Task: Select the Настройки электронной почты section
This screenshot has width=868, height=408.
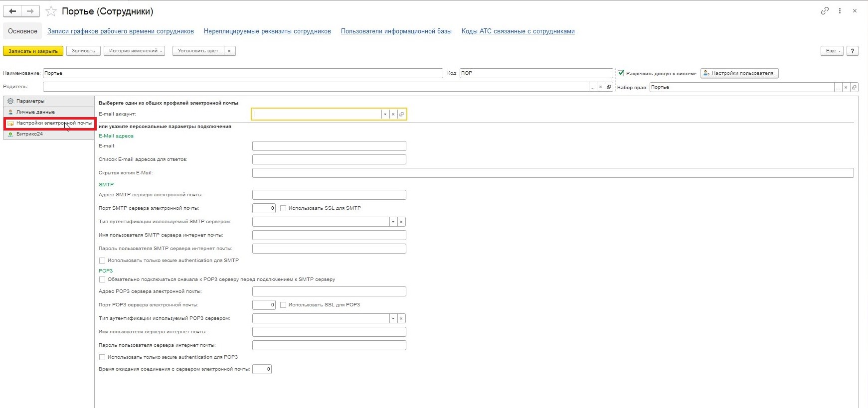Action: 49,123
